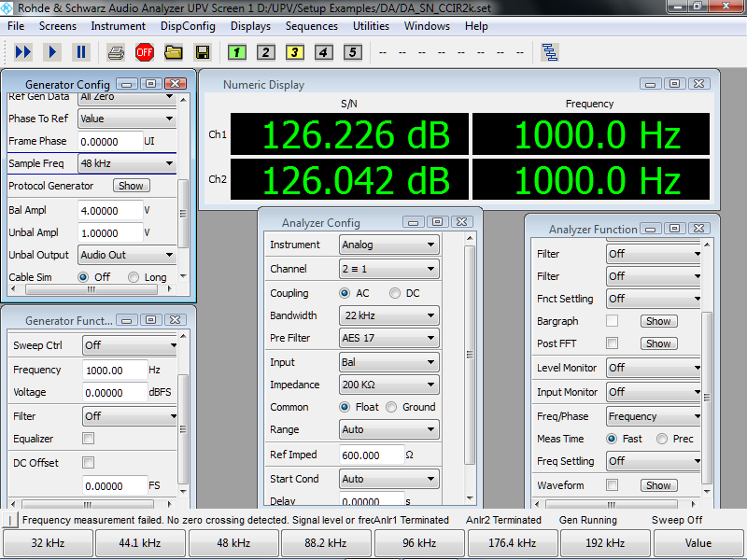The height and width of the screenshot is (560, 747).
Task: Open the Instrument menu
Action: [118, 26]
